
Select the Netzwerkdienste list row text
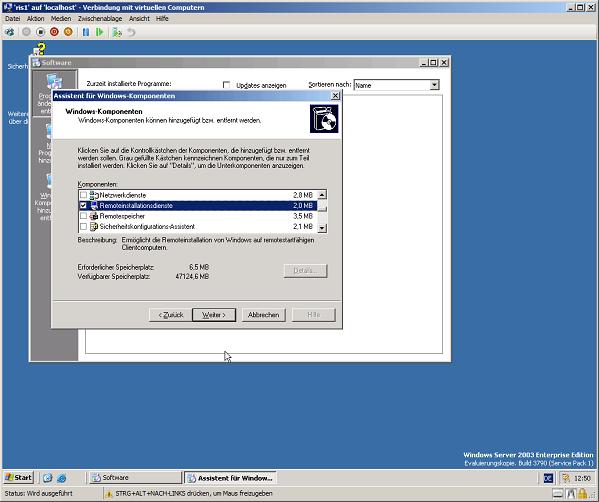(x=123, y=195)
